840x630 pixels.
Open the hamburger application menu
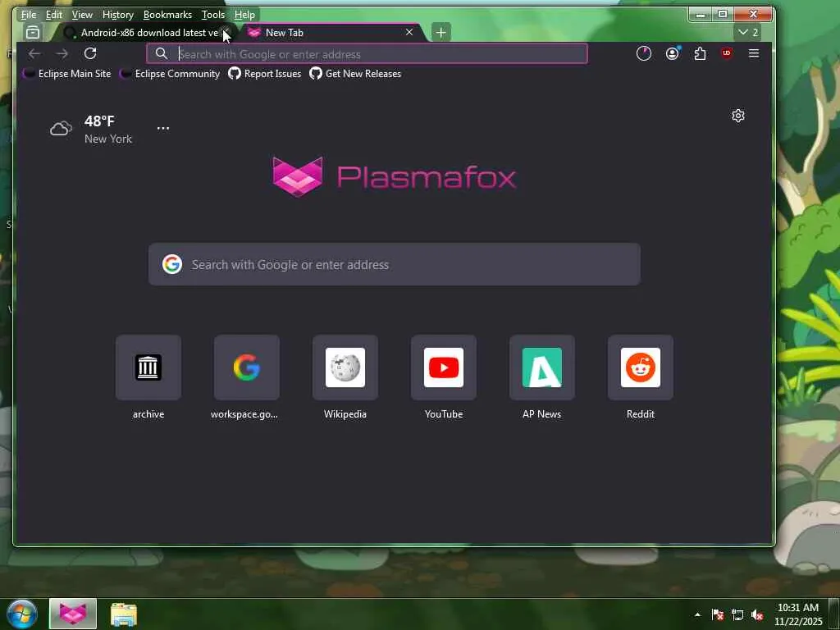tap(754, 53)
